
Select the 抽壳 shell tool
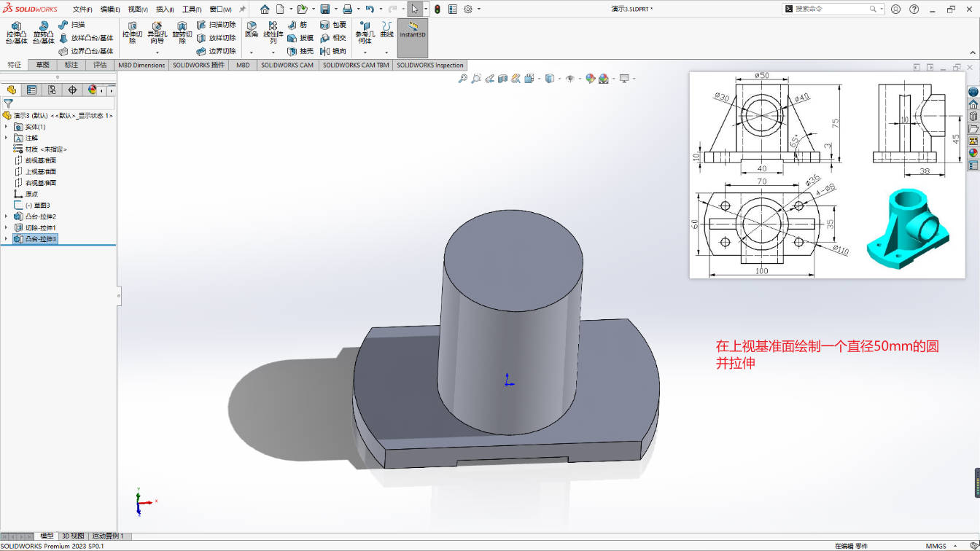(x=300, y=51)
